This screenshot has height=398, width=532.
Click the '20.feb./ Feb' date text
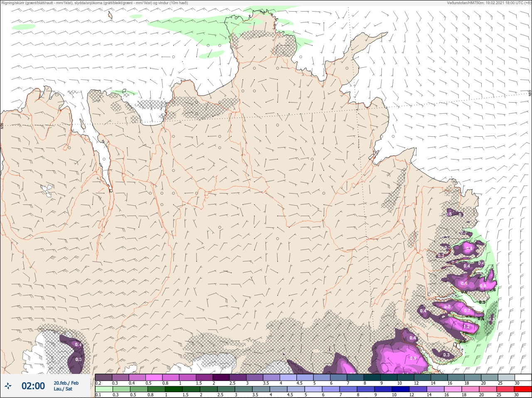(x=66, y=383)
